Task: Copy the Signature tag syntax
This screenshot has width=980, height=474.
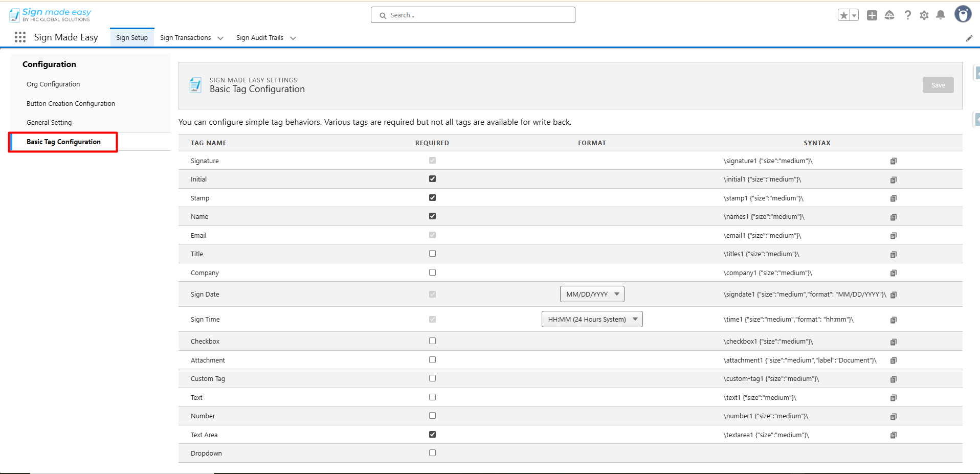Action: click(893, 161)
